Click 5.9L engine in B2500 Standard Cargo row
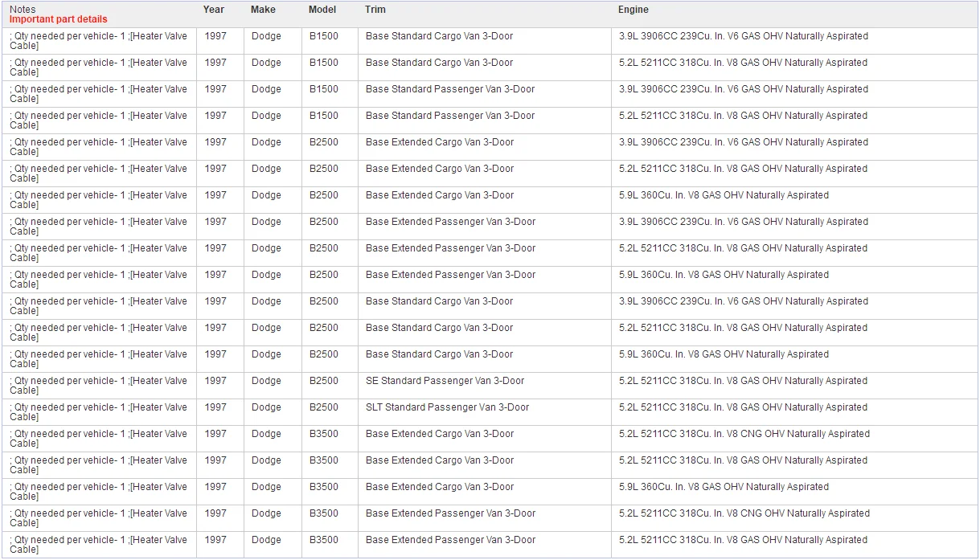Screen dimensions: 980x560 pos(724,354)
